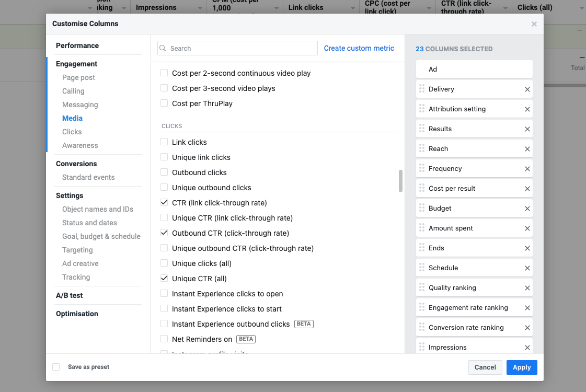Click the drag handle beside Reach

(x=422, y=149)
